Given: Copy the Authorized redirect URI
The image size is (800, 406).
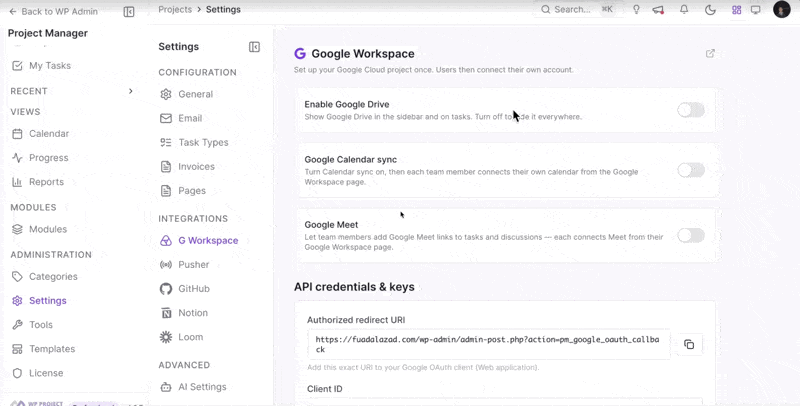Looking at the screenshot, I should coord(689,344).
